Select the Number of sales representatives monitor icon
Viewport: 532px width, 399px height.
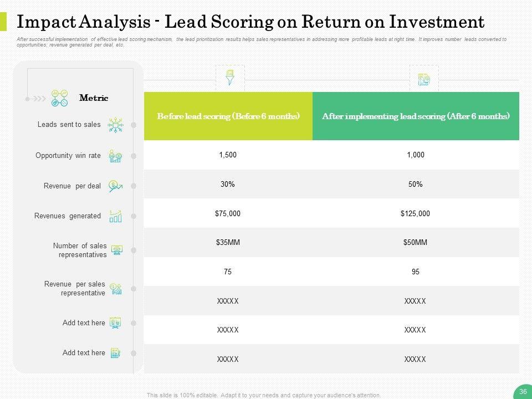point(117,250)
